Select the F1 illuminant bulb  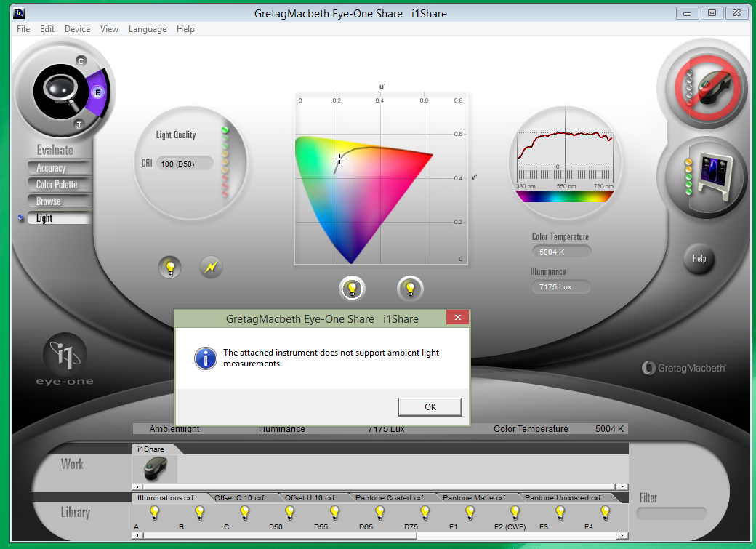point(470,513)
